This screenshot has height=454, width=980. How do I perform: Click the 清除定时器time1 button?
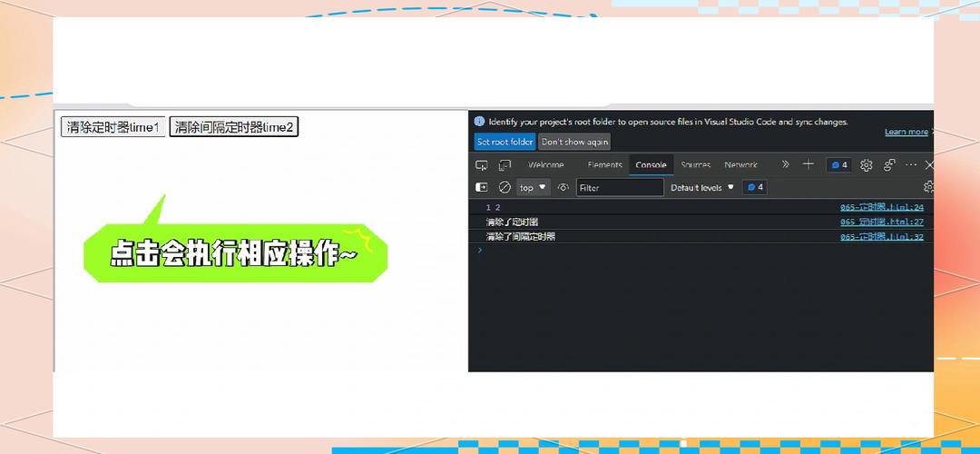[x=113, y=127]
